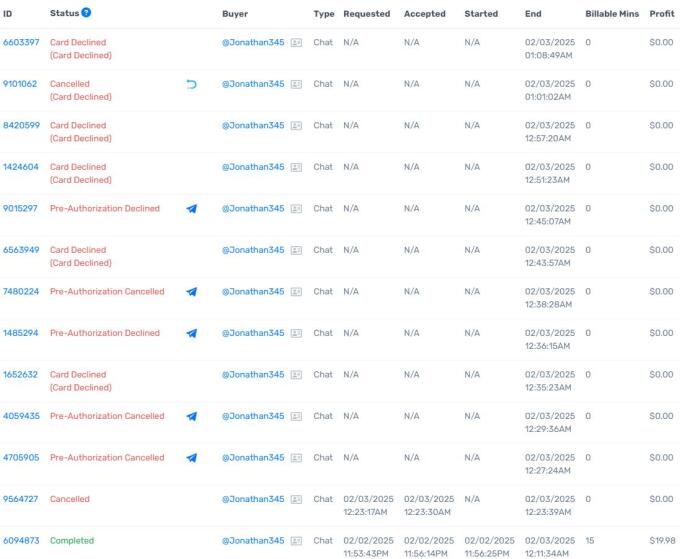Click the paper plane icon for order 4705905
The width and height of the screenshot is (680, 559).
(192, 458)
